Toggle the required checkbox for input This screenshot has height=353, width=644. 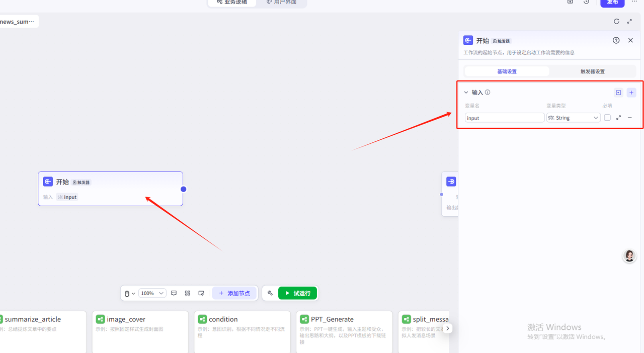[607, 118]
